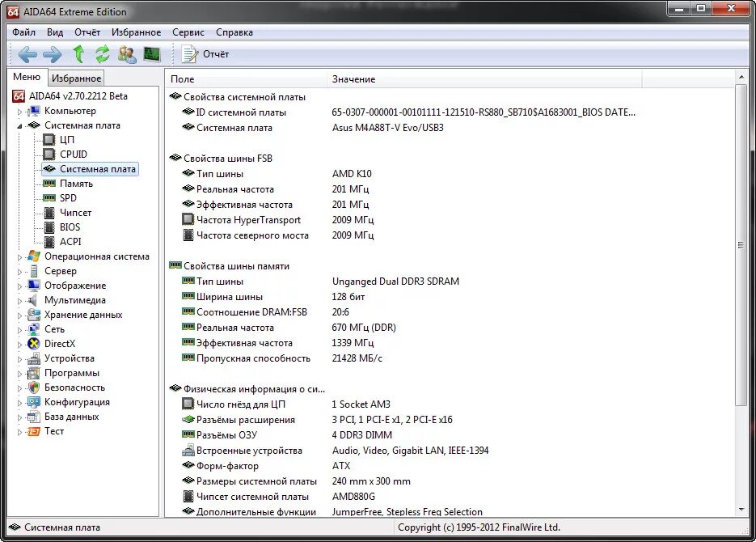
Task: Select the CPUID item icon in tree
Action: click(x=49, y=155)
